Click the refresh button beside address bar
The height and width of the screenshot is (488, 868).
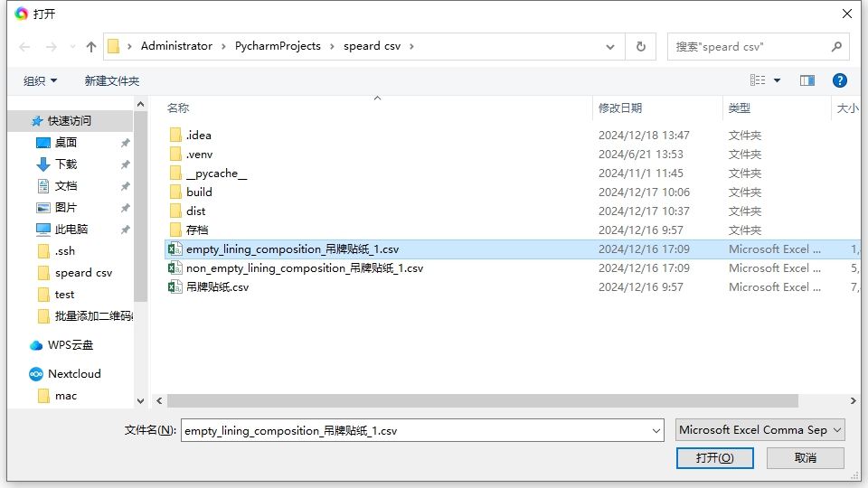[x=641, y=46]
